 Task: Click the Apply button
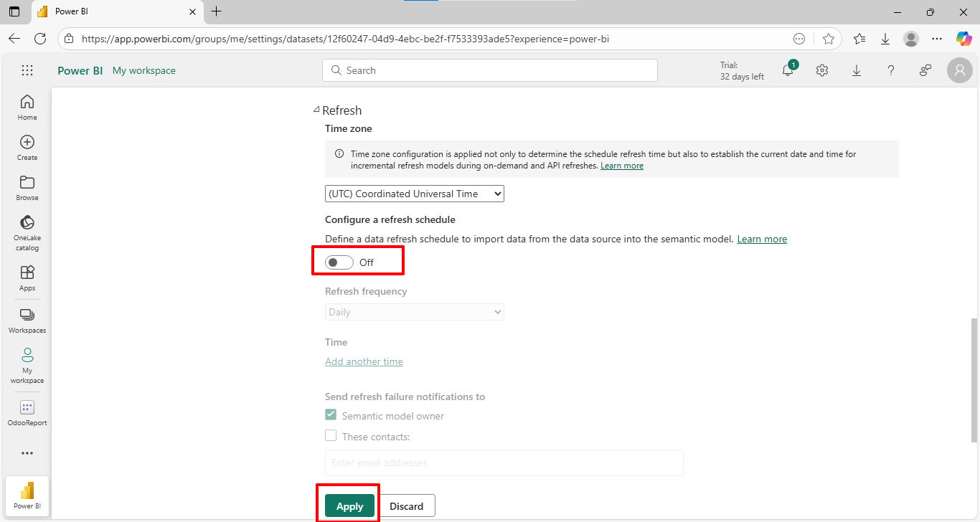(x=349, y=506)
